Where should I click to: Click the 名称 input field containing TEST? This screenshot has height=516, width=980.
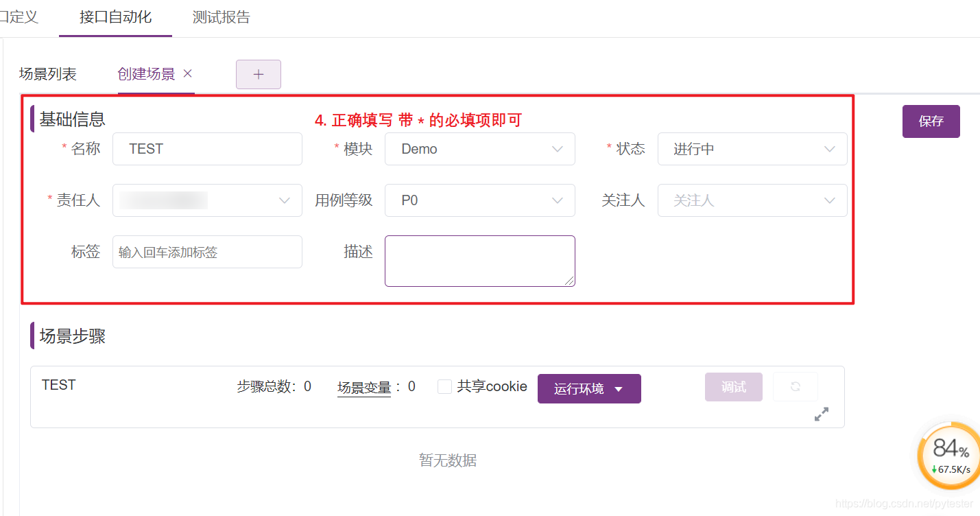[207, 149]
